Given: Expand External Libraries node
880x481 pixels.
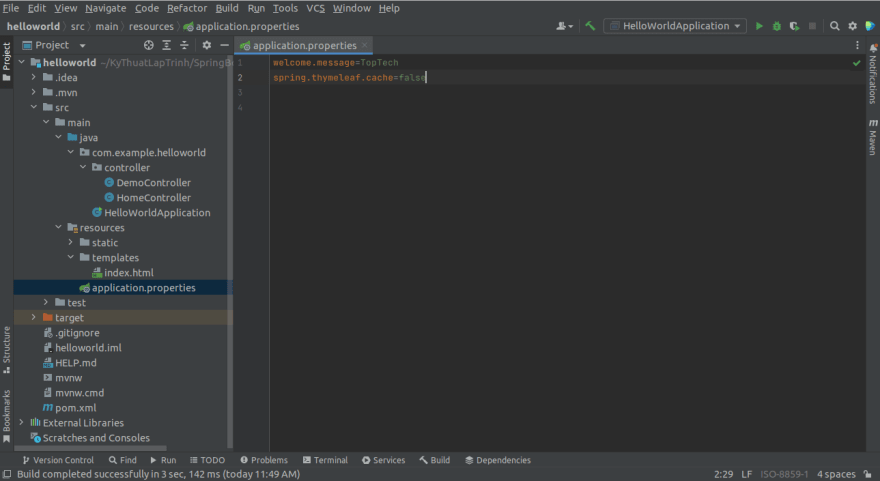Looking at the screenshot, I should [x=21, y=423].
